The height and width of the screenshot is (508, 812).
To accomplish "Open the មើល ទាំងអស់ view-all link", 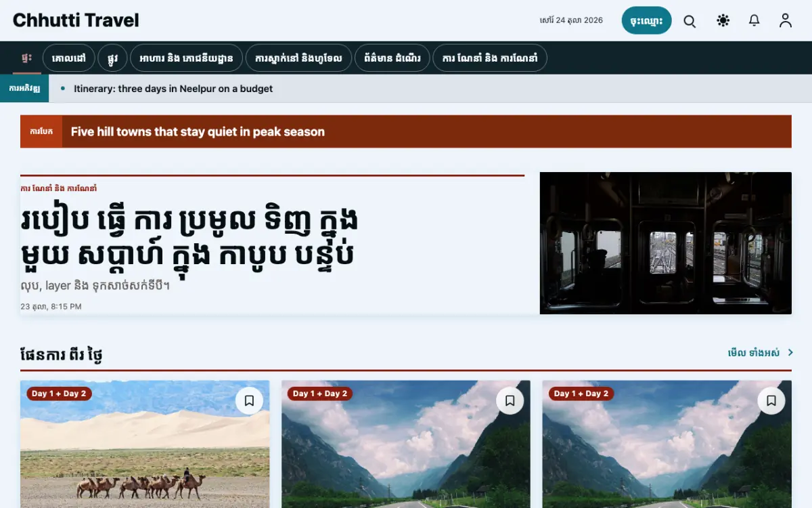I will pyautogui.click(x=754, y=353).
